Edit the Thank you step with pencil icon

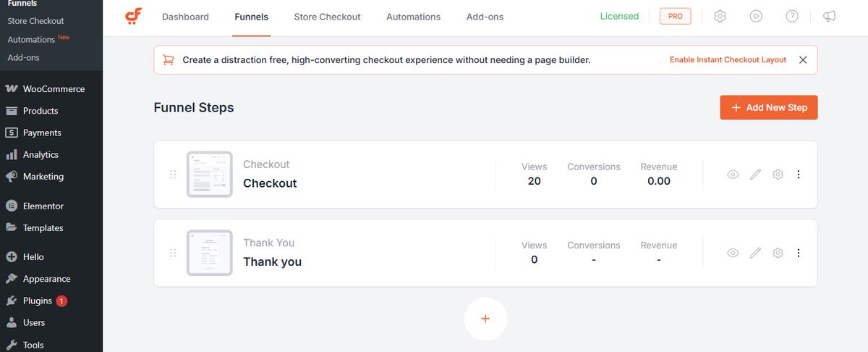point(755,253)
